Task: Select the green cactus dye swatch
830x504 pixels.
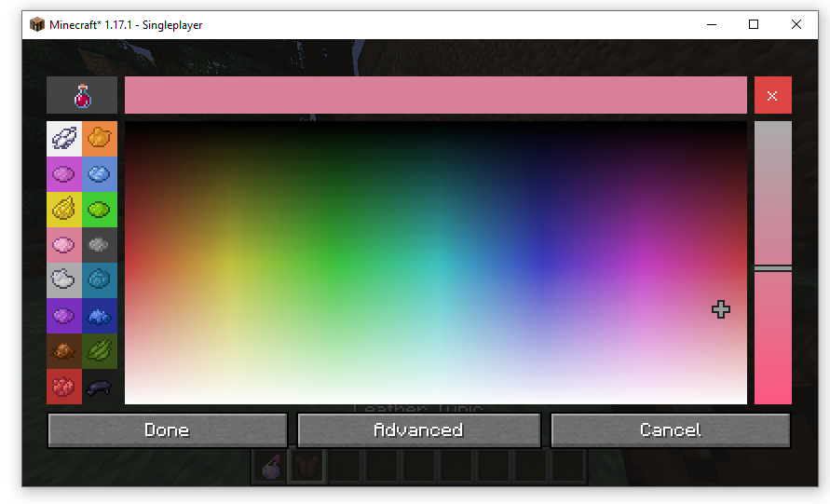Action: coord(100,351)
